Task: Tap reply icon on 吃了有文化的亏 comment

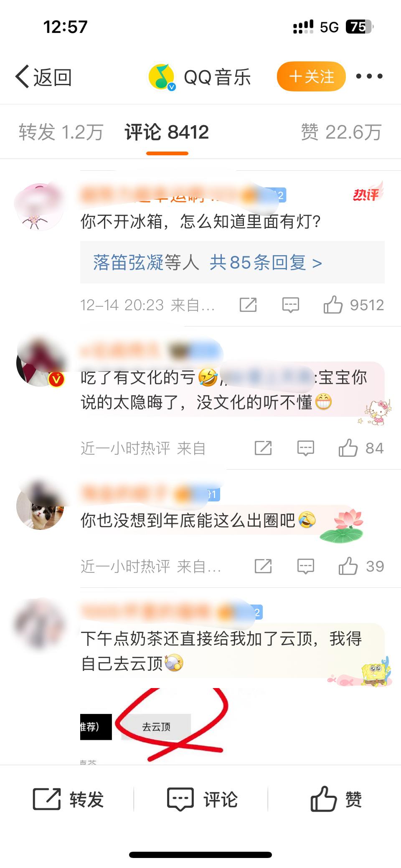Action: [306, 448]
